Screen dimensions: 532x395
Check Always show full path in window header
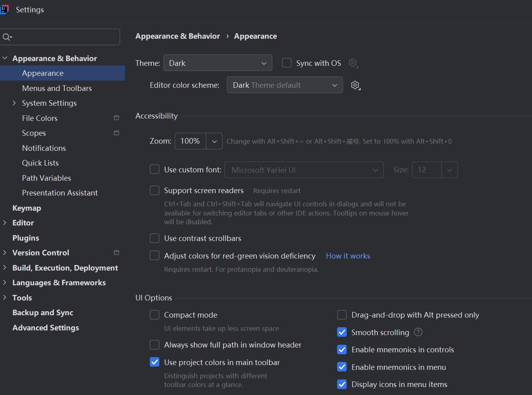coord(155,345)
